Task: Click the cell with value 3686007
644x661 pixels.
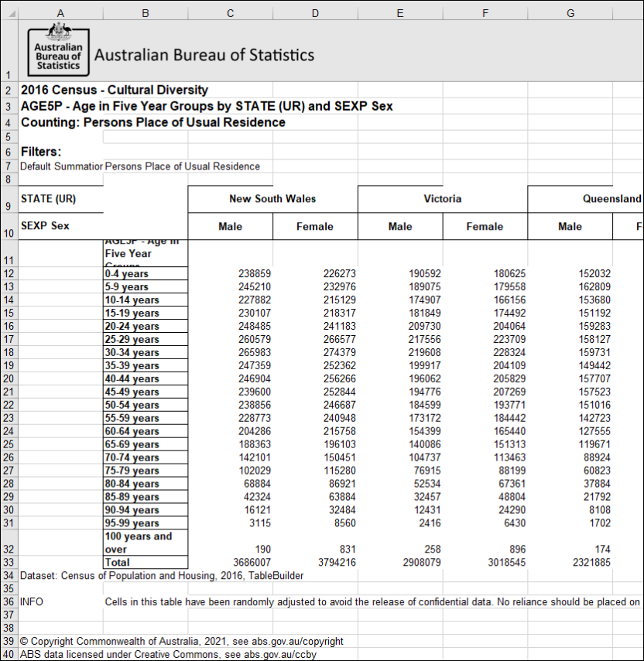Action: [x=230, y=562]
